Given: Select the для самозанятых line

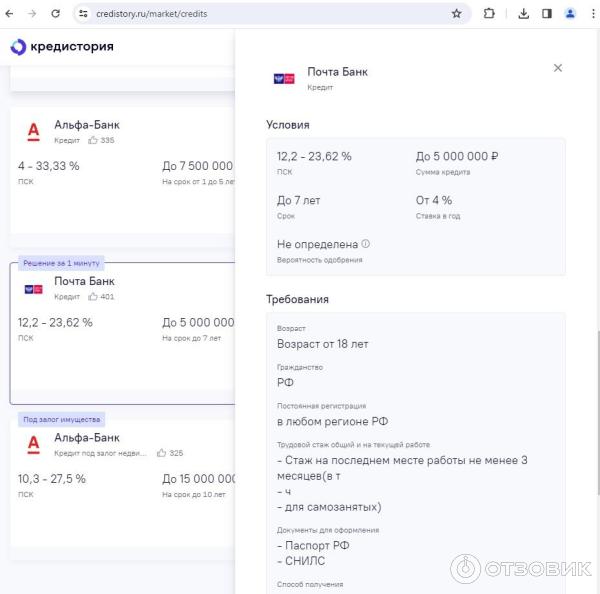Looking at the screenshot, I should point(329,507).
